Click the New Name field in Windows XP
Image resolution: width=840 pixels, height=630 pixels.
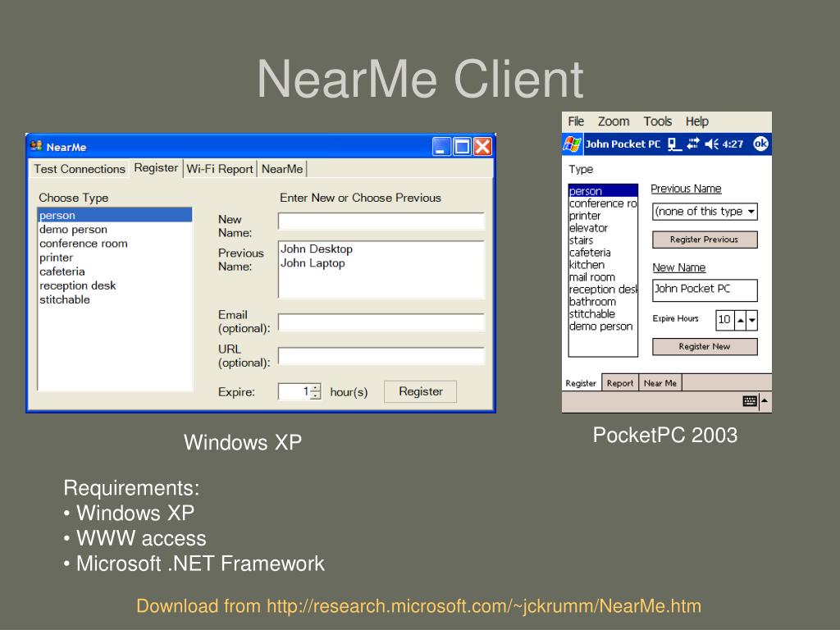pos(381,221)
